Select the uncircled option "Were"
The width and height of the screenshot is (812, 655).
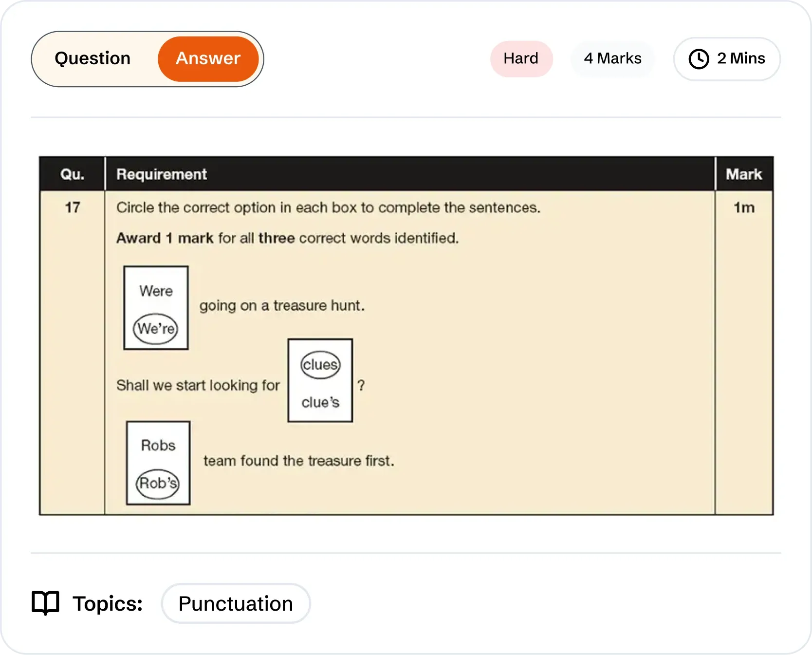pyautogui.click(x=155, y=291)
